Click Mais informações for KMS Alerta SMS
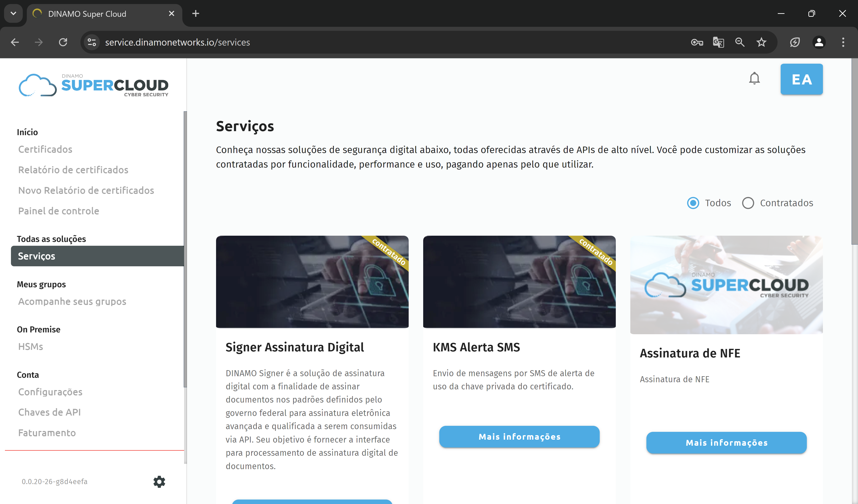This screenshot has width=858, height=504. point(519,437)
